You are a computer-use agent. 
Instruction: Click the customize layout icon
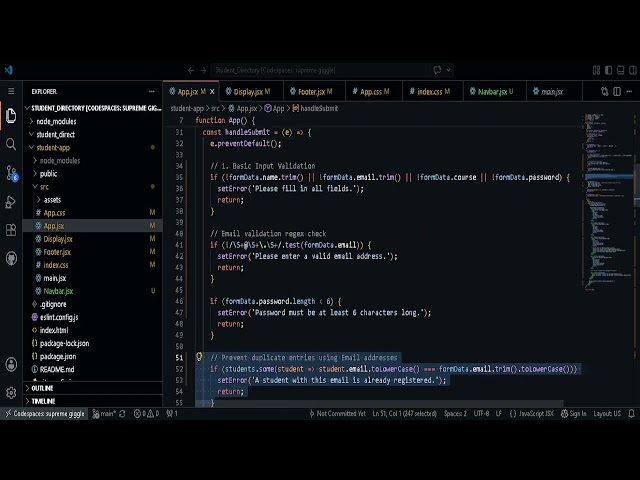[596, 70]
